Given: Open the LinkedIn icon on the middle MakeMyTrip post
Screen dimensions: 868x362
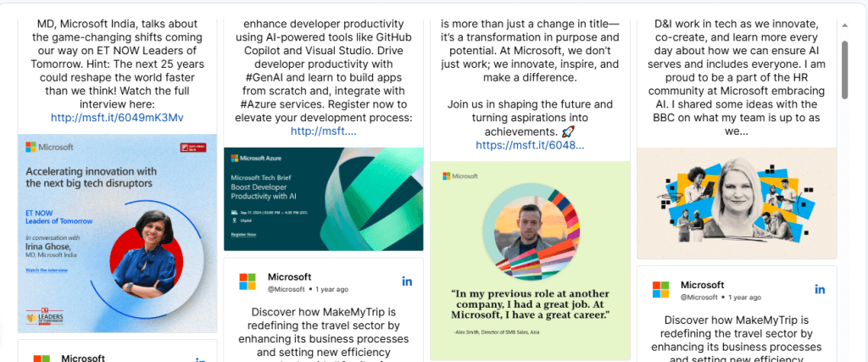Looking at the screenshot, I should pos(407,281).
